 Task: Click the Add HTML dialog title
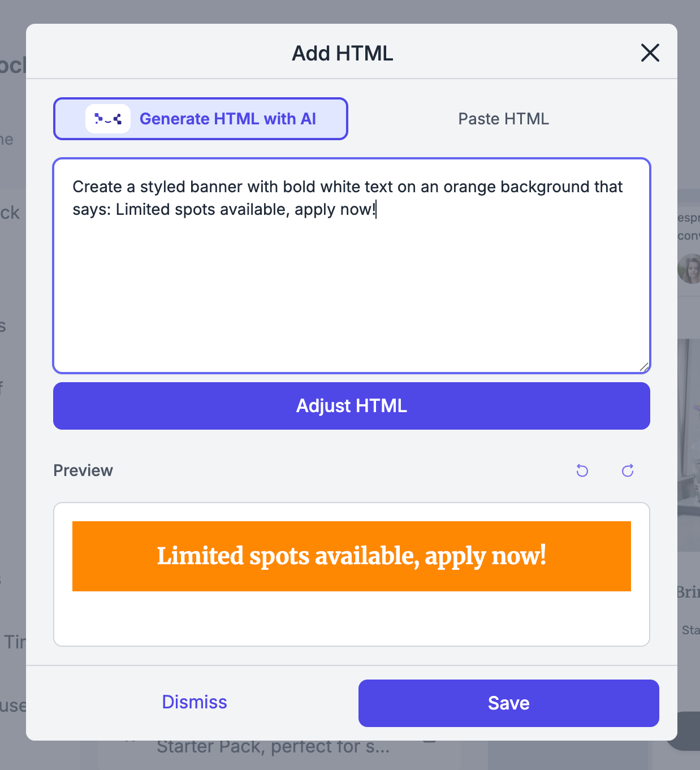(342, 53)
